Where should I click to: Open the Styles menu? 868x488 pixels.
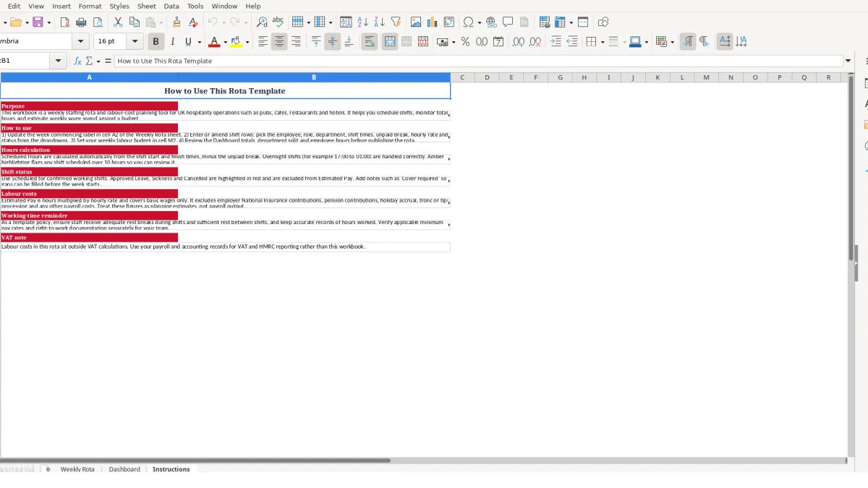coord(119,6)
